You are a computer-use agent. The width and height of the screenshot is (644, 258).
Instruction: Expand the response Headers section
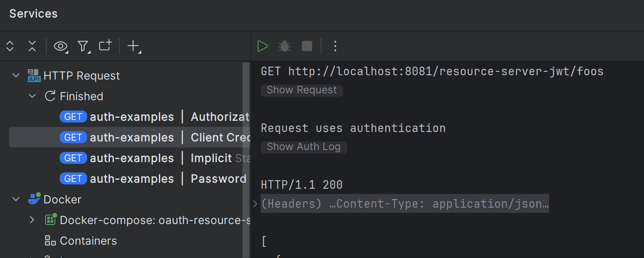(x=255, y=203)
